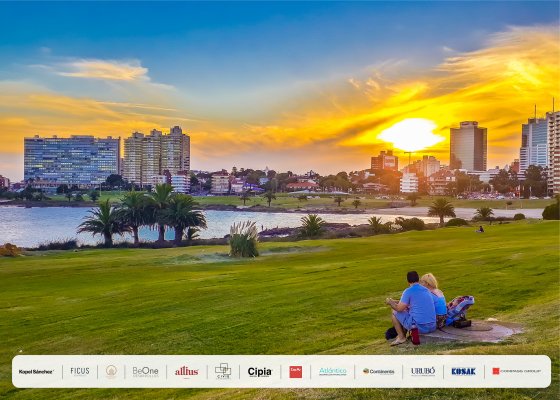Click the Cipia logo
560x400 pixels.
tap(260, 372)
